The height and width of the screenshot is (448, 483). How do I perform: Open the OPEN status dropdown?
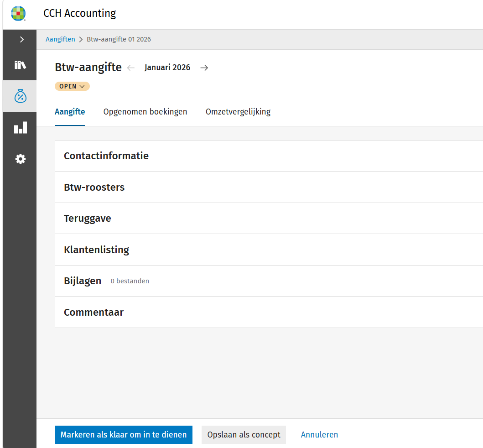[x=72, y=86]
